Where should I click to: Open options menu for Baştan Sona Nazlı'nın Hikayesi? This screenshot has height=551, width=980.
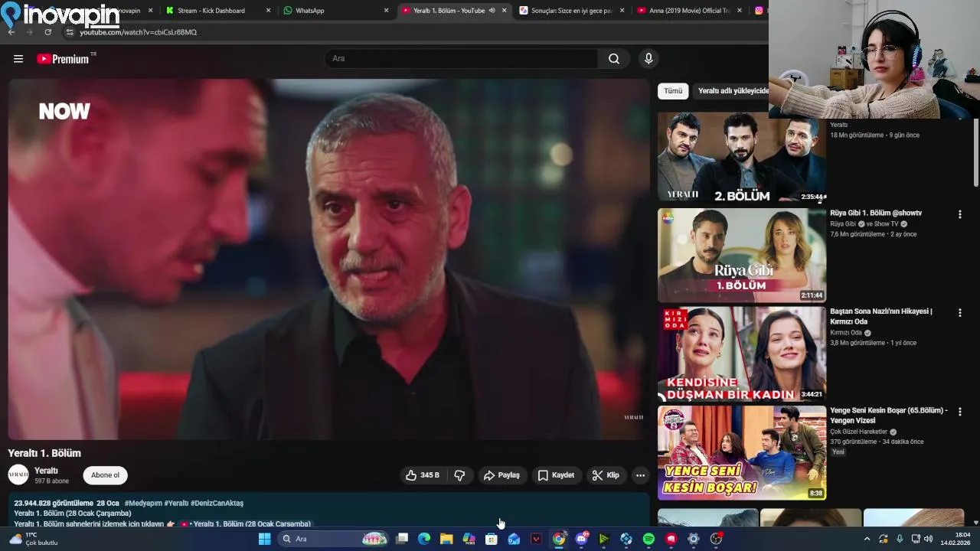point(959,312)
